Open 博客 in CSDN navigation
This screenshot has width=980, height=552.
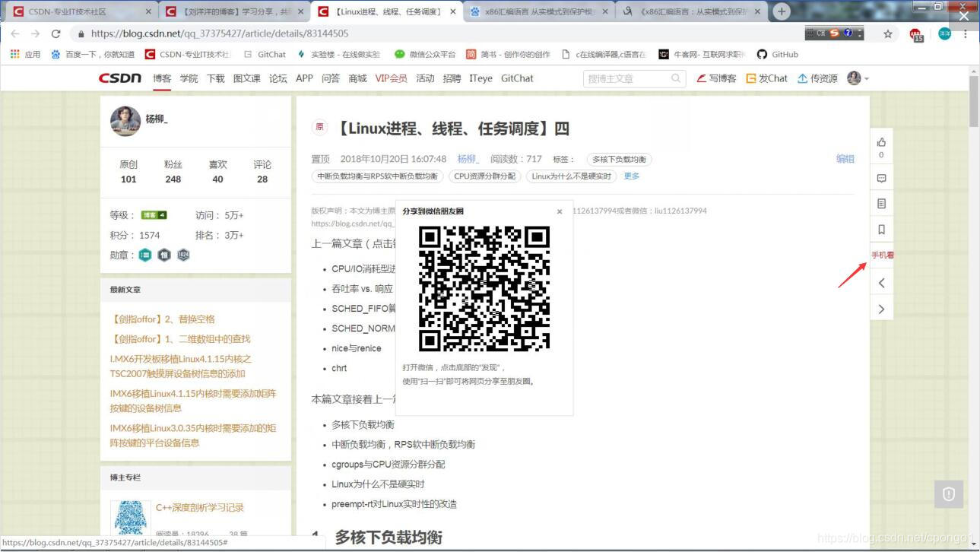pyautogui.click(x=162, y=78)
